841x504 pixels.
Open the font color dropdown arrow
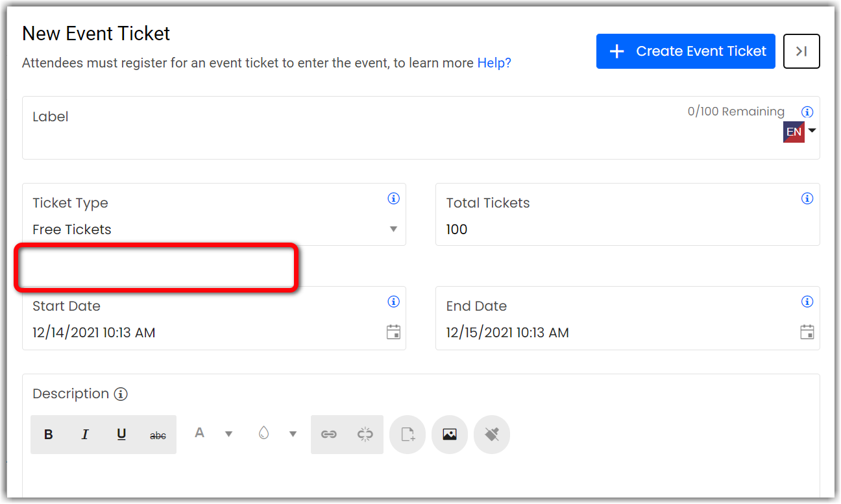228,434
